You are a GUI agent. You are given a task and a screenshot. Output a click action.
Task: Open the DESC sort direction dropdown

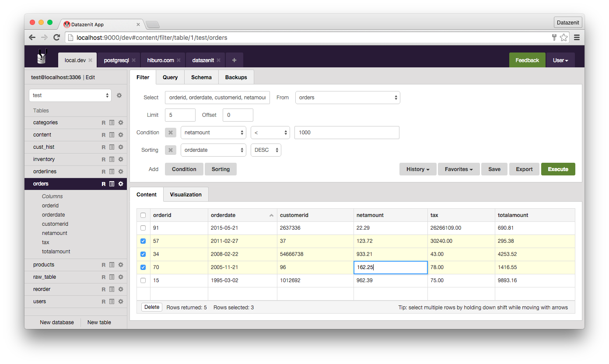[x=266, y=150]
